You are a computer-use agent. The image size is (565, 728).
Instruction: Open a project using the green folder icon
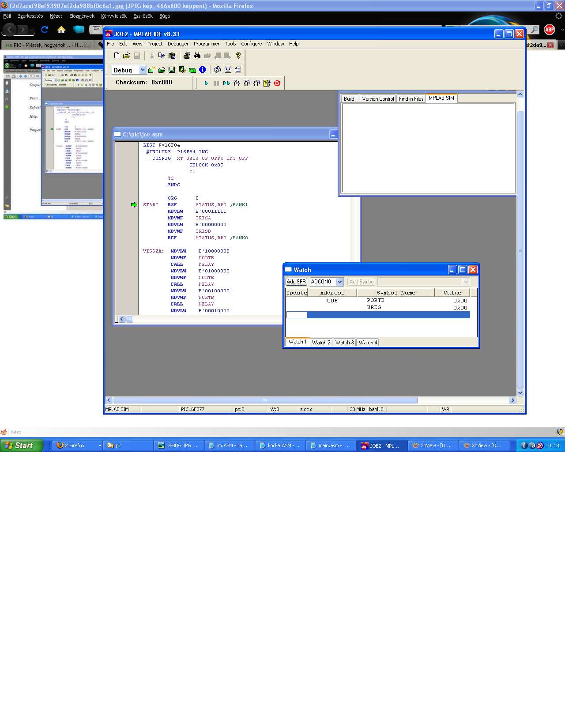(162, 70)
